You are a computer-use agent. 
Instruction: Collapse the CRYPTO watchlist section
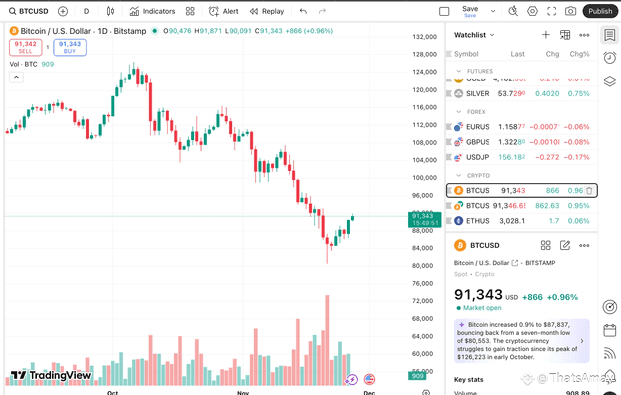tap(459, 176)
